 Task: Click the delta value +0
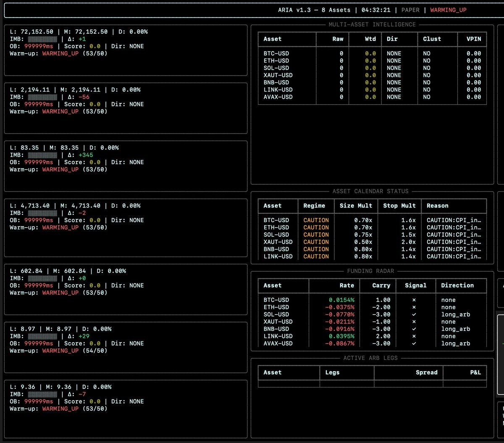[x=82, y=278]
